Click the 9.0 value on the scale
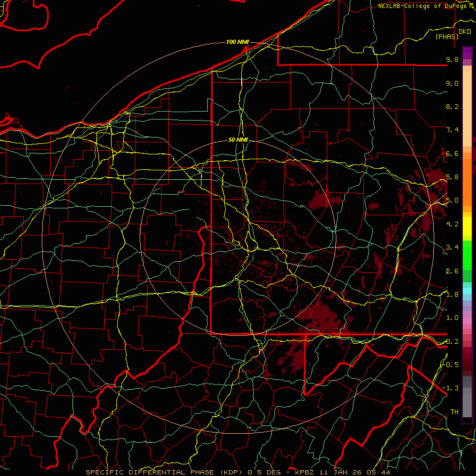This screenshot has width=476, height=476. coord(452,83)
